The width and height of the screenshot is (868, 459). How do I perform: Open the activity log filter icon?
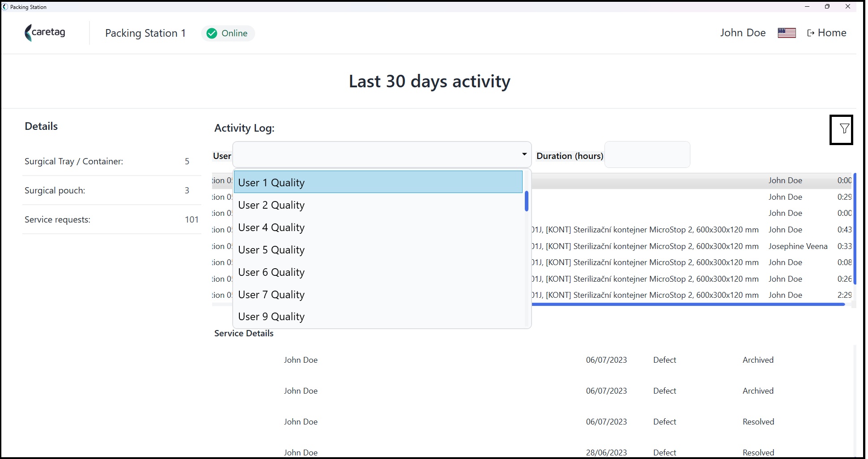click(841, 130)
